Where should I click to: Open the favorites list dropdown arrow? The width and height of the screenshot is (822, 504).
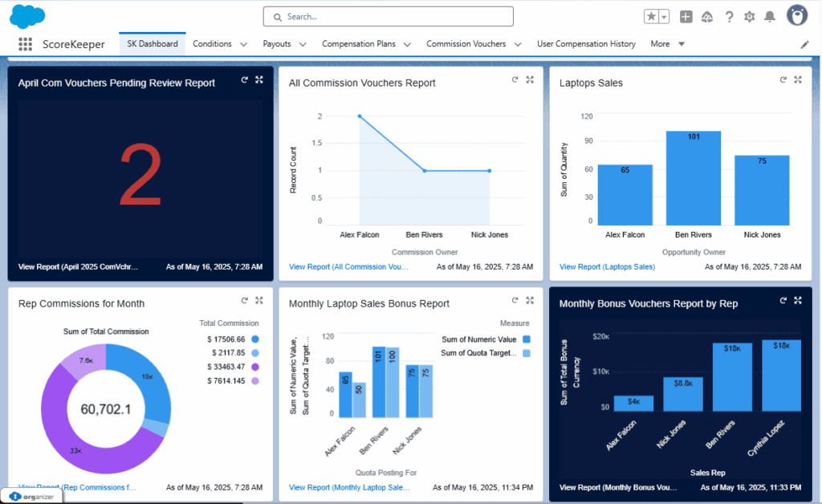click(664, 17)
